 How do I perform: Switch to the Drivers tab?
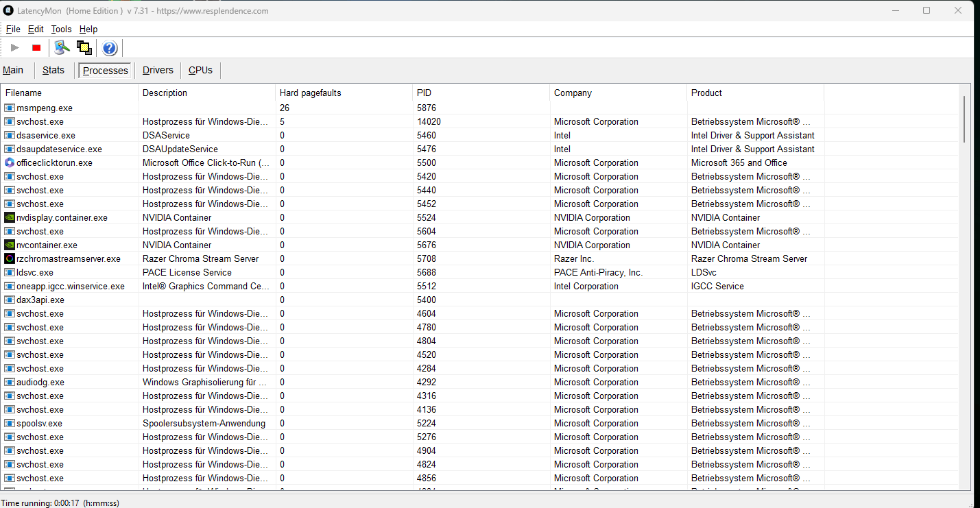158,70
